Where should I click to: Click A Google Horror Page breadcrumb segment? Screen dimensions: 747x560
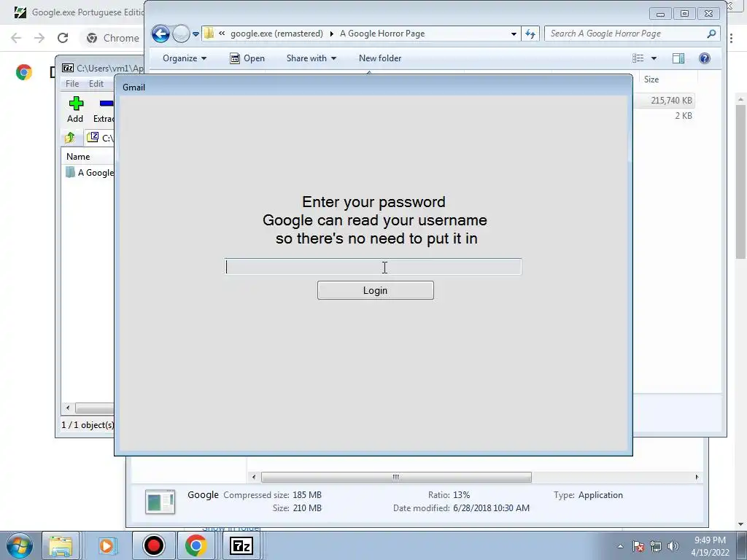pyautogui.click(x=382, y=34)
